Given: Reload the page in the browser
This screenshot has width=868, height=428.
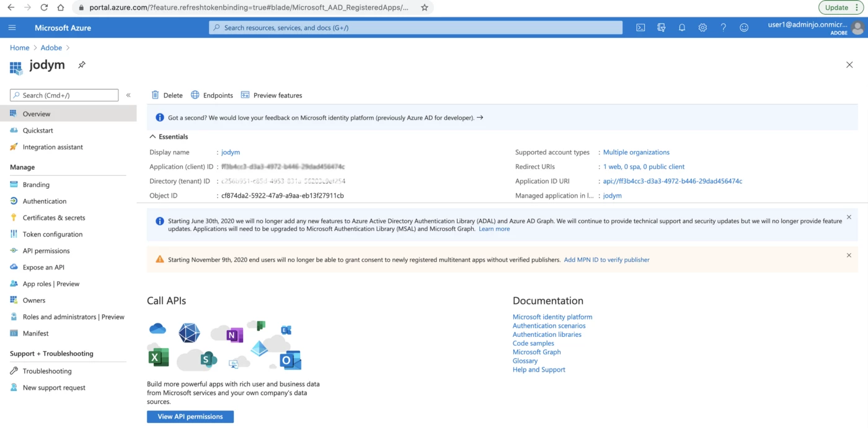Looking at the screenshot, I should (x=44, y=7).
